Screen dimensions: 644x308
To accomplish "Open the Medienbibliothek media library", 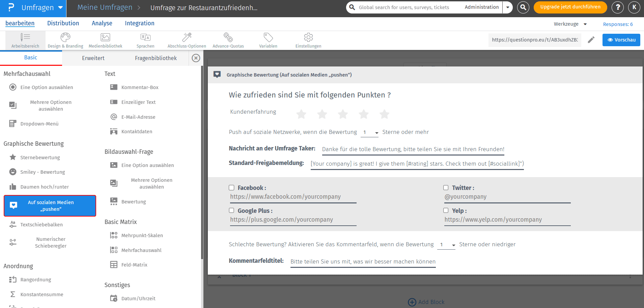I will [106, 40].
